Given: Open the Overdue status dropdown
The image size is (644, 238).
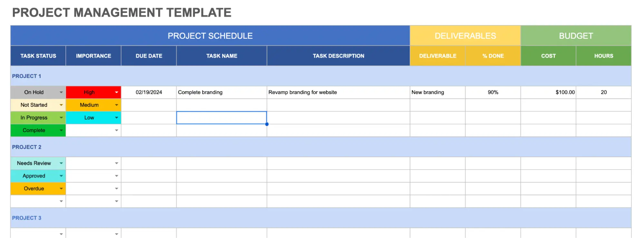Looking at the screenshot, I should click(x=61, y=188).
